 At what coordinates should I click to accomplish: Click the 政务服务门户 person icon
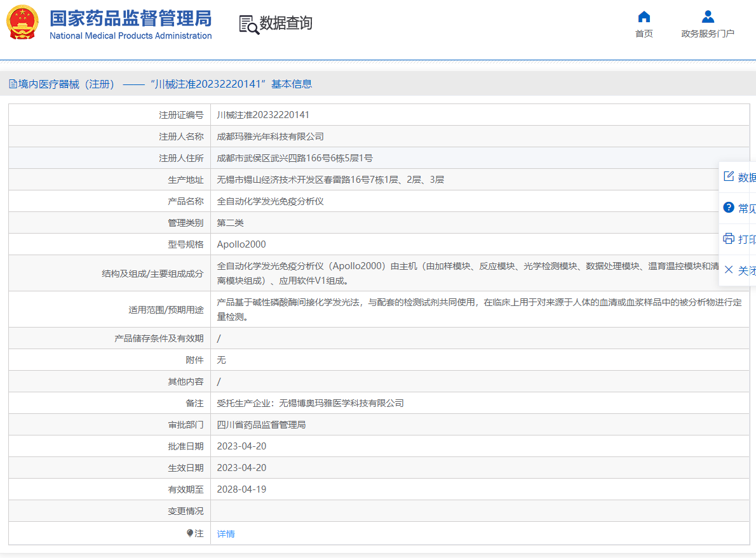708,17
